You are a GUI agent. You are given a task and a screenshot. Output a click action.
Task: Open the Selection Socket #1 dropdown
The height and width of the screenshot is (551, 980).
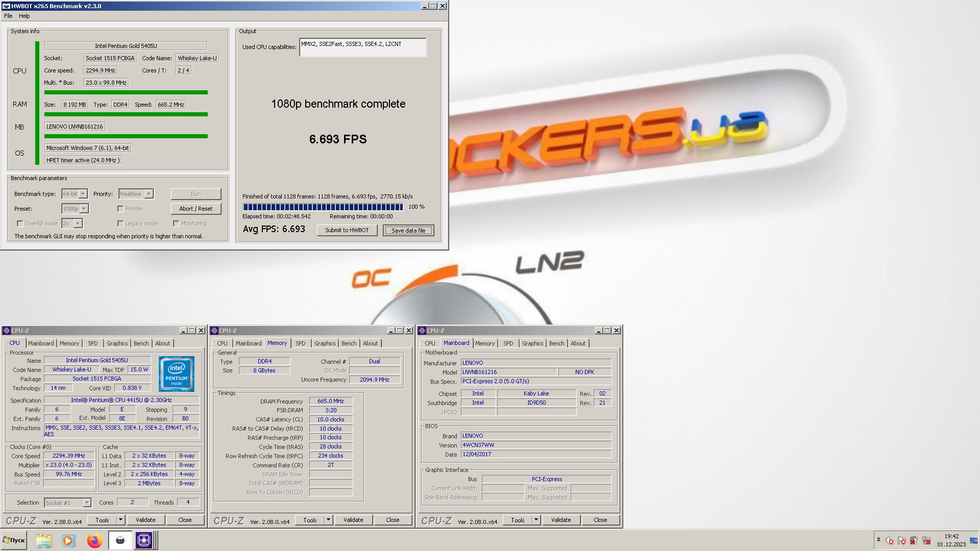[x=67, y=503]
